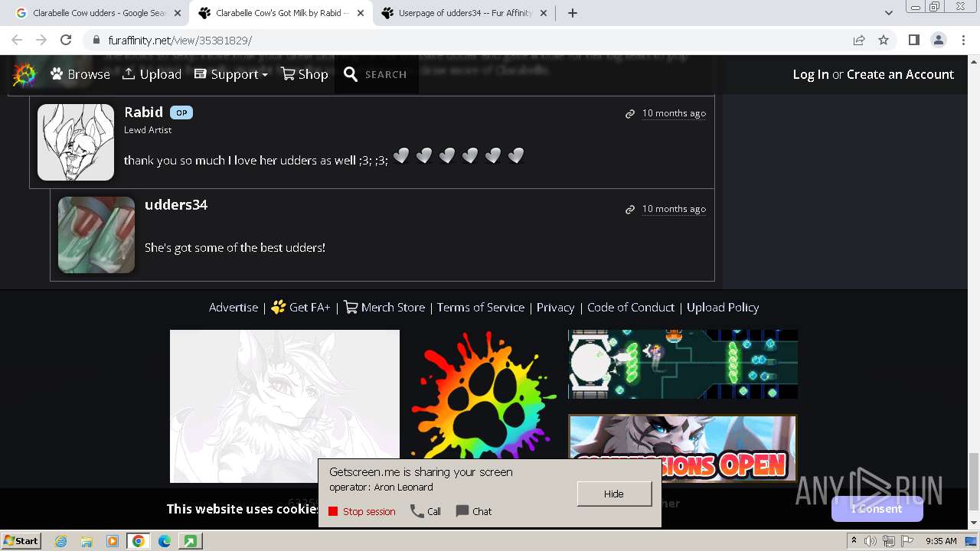The image size is (980, 551).
Task: Open the Advertise footer link
Action: pyautogui.click(x=234, y=307)
